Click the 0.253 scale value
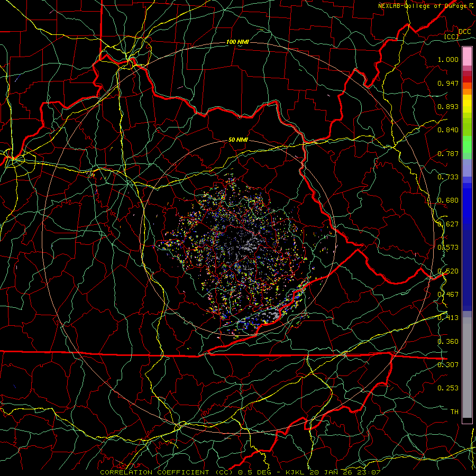This screenshot has width=476, height=476. [x=448, y=388]
